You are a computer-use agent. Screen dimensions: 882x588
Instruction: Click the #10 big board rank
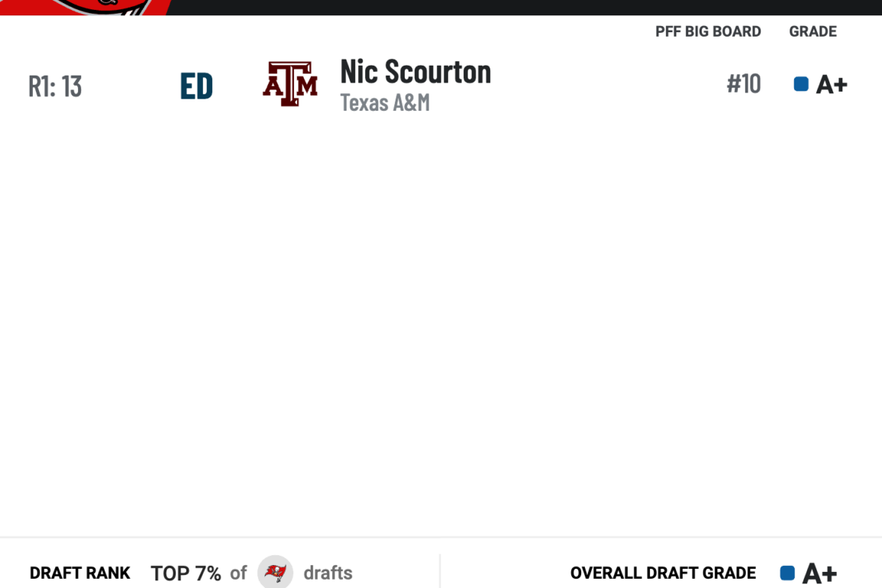pos(744,84)
